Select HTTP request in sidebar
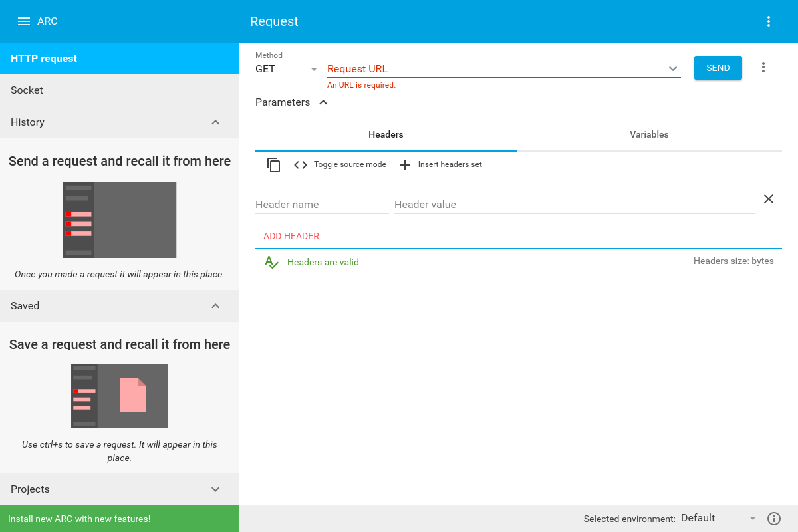Viewport: 798px width, 532px height. click(120, 59)
